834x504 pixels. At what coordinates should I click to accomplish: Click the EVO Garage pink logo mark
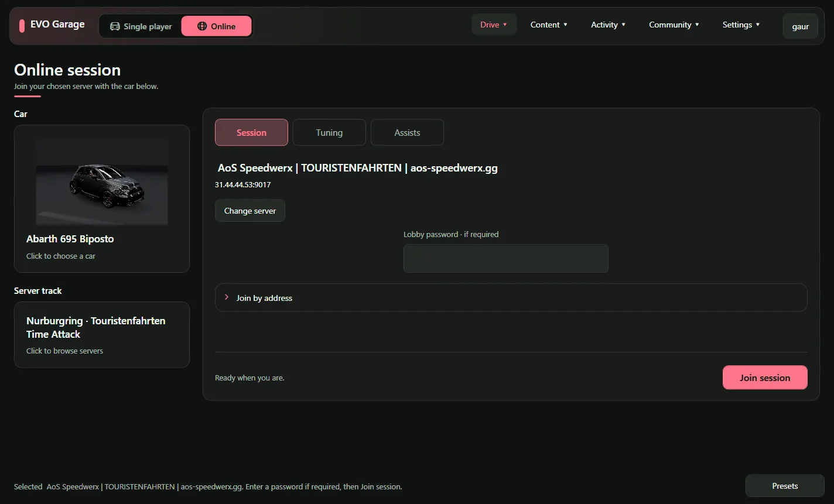[x=22, y=26]
